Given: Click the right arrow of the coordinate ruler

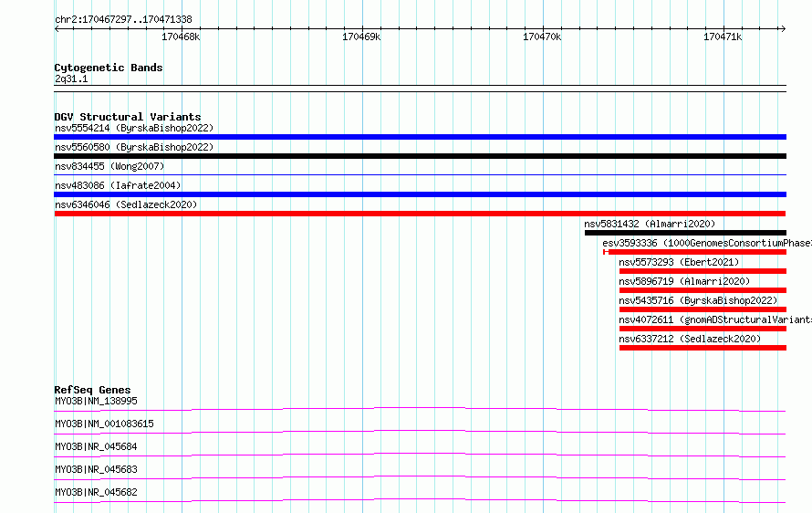Looking at the screenshot, I should [783, 28].
